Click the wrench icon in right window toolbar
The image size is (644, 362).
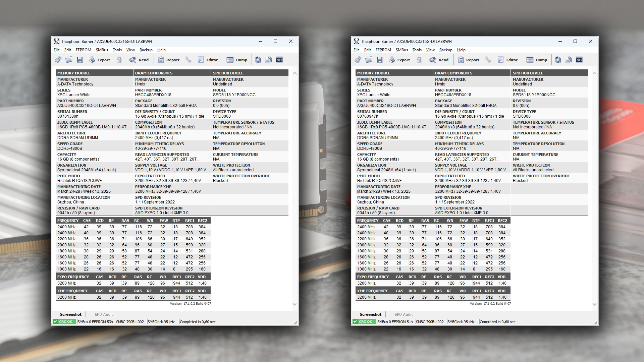click(x=488, y=60)
